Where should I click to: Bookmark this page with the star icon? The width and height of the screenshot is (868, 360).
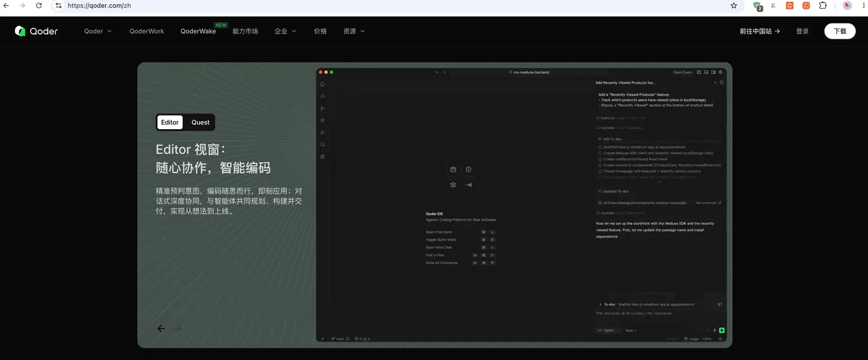[734, 6]
